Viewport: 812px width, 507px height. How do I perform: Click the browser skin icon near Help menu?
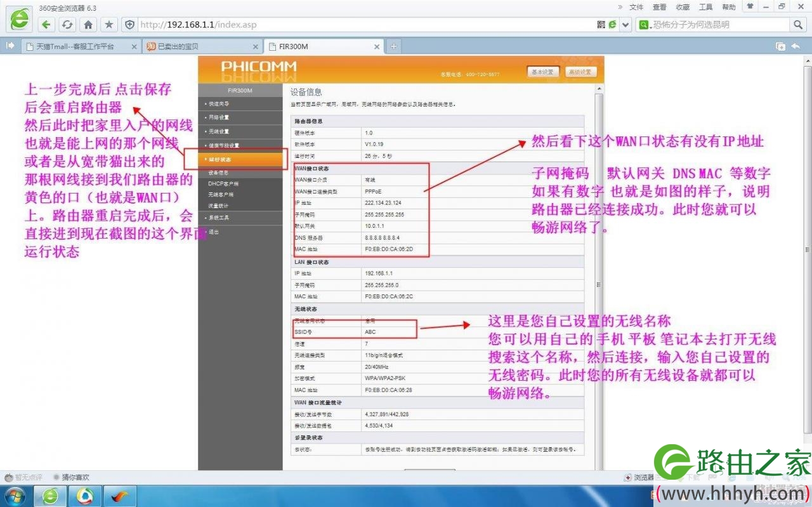point(750,6)
